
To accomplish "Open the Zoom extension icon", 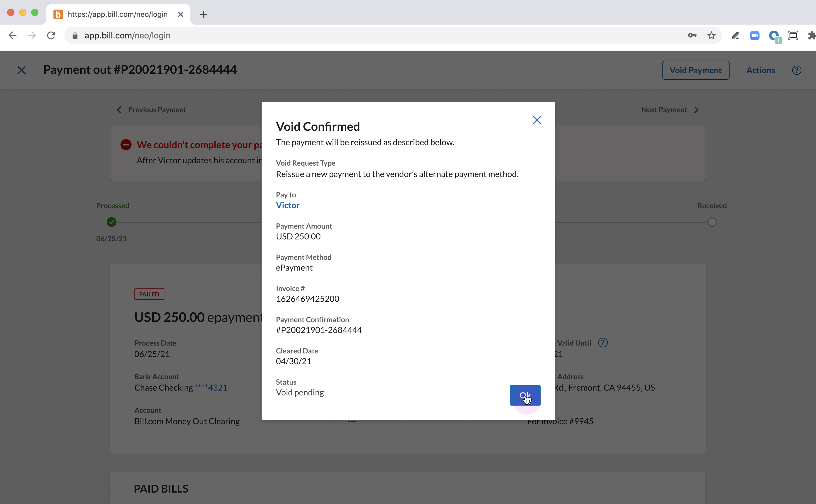I will click(755, 35).
